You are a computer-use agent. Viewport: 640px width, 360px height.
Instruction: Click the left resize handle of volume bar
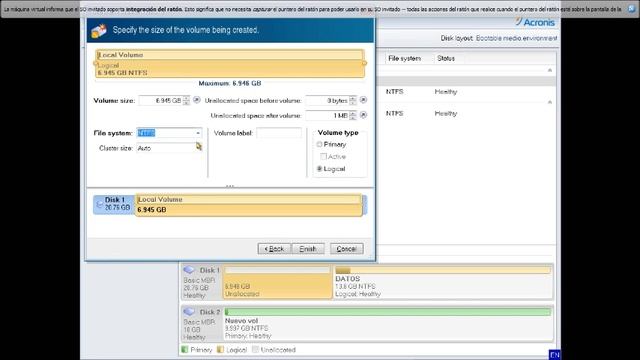96,64
